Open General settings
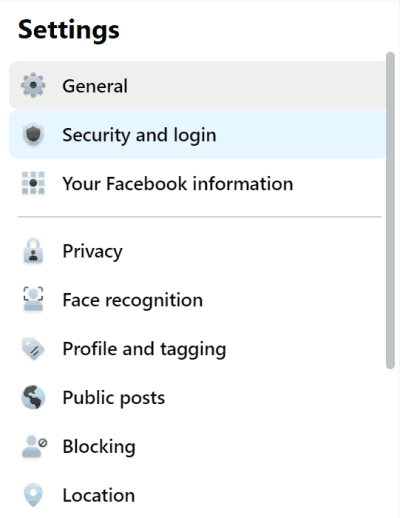Image resolution: width=400 pixels, height=518 pixels. click(x=198, y=85)
